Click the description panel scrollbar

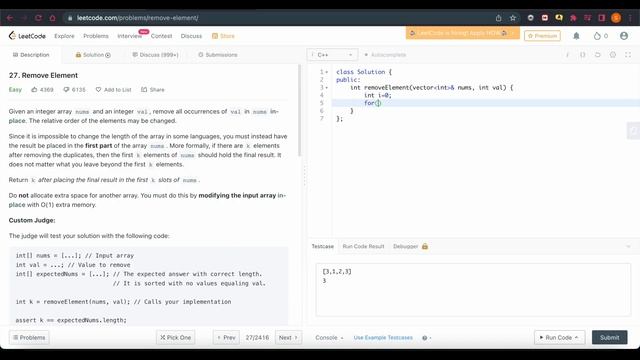(x=300, y=110)
